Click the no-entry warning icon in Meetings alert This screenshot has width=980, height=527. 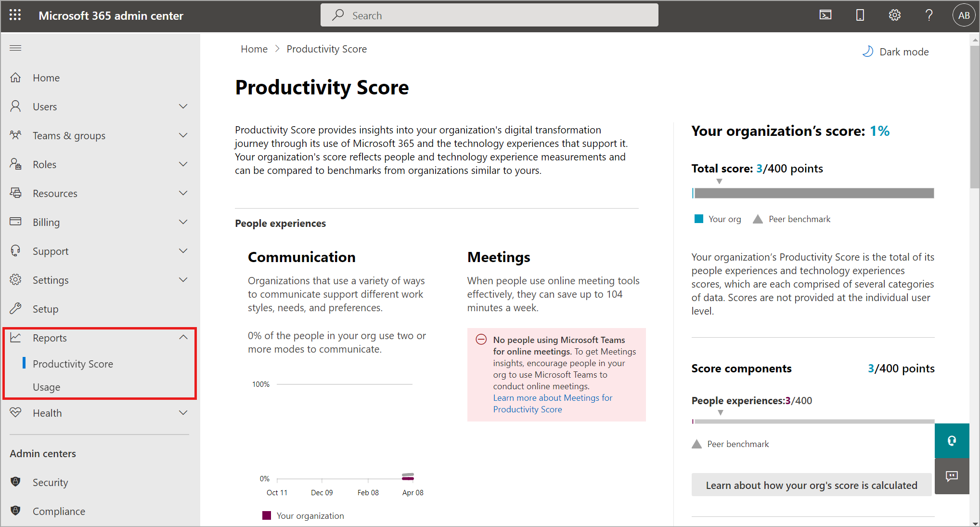pyautogui.click(x=481, y=340)
